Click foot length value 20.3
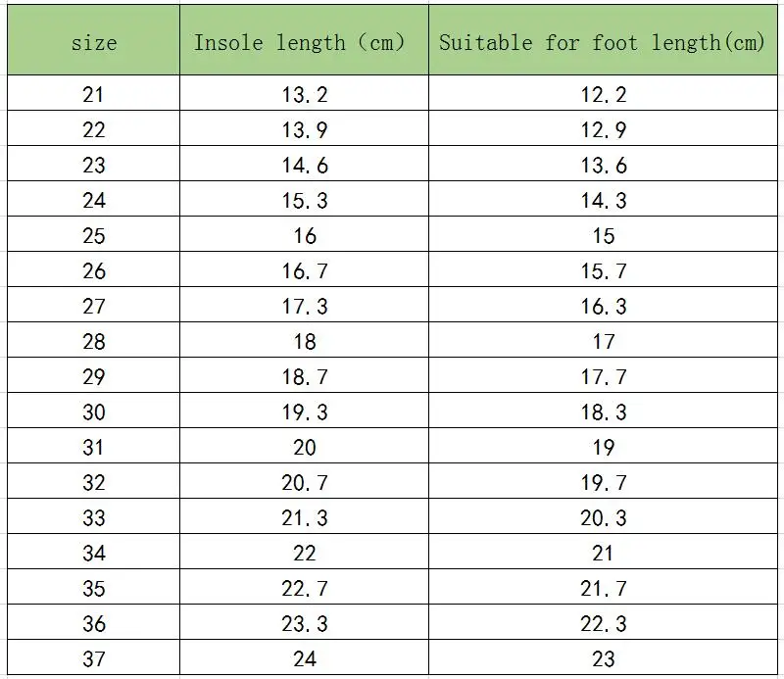 (x=603, y=518)
